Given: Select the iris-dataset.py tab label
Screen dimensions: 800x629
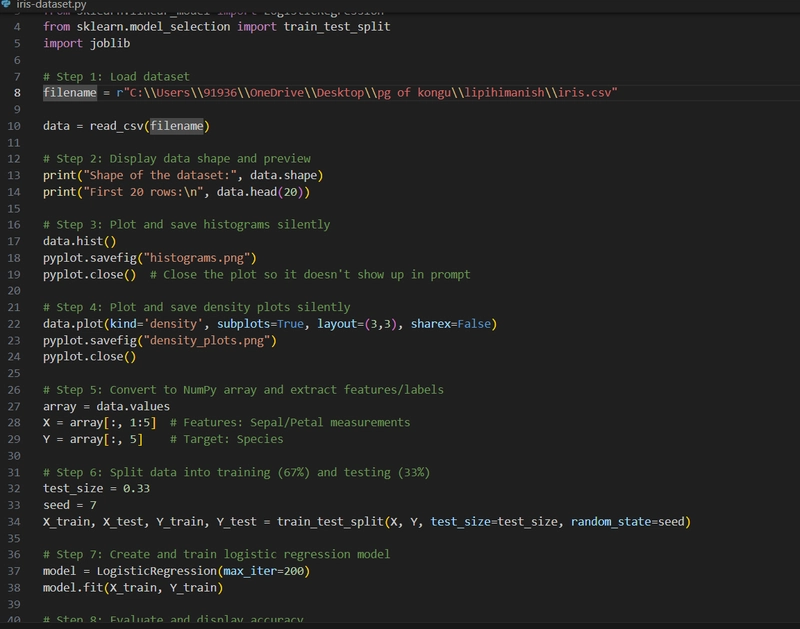Looking at the screenshot, I should [51, 4].
